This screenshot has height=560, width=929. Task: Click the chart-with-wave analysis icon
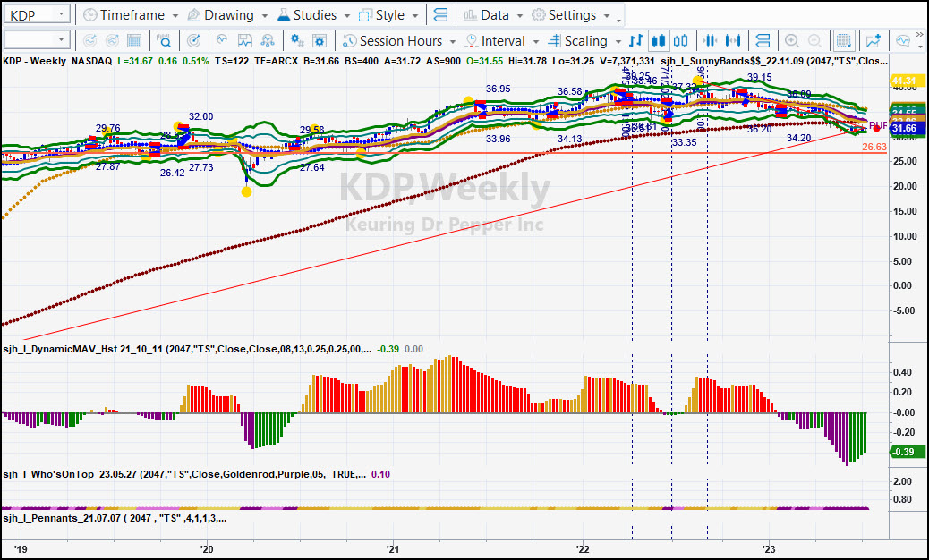[x=244, y=41]
